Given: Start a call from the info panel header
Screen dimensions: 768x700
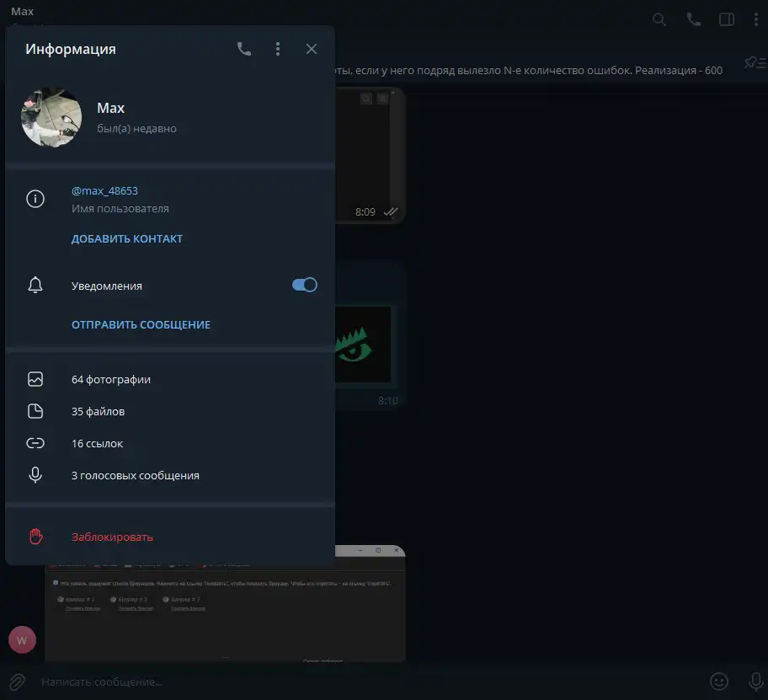Looking at the screenshot, I should coord(244,49).
